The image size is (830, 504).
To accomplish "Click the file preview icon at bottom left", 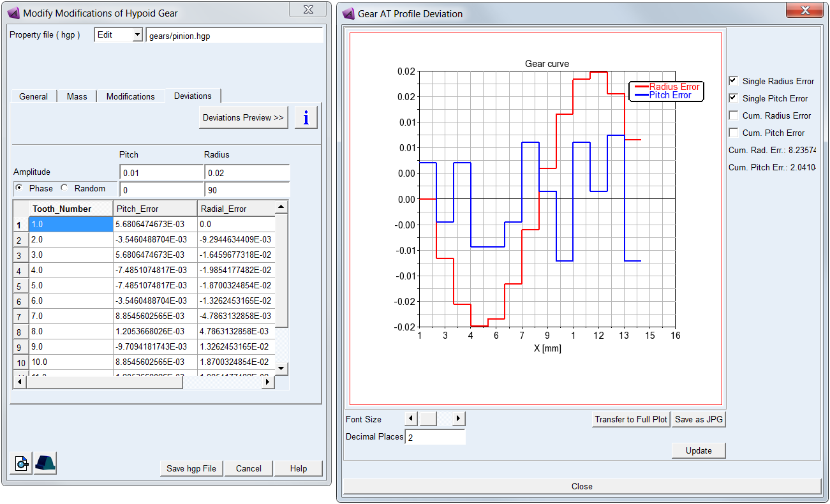I will (22, 463).
